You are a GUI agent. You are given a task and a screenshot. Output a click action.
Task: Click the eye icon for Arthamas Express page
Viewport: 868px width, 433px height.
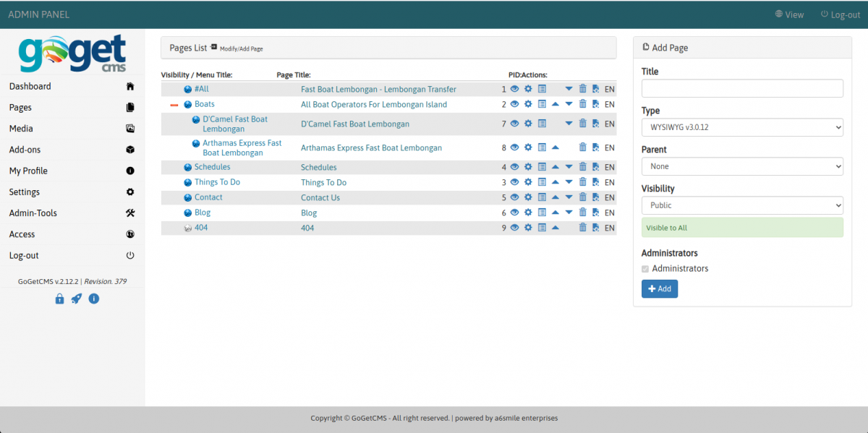(515, 147)
